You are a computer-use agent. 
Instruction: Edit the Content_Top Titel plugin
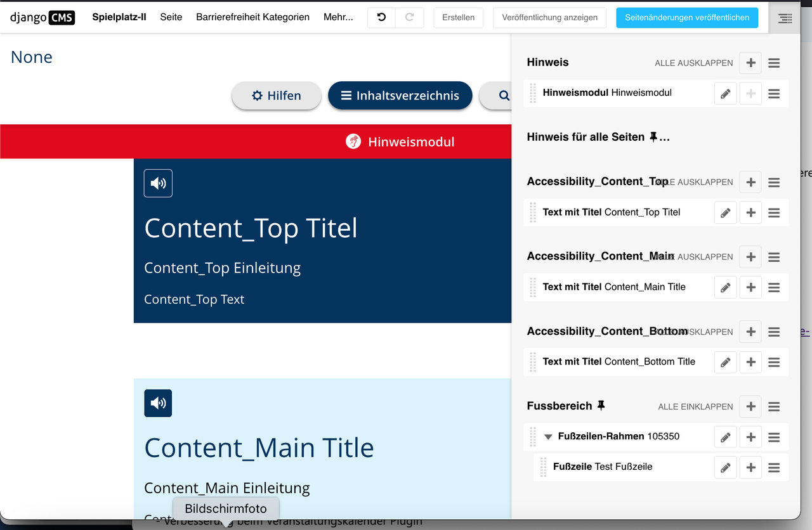click(x=725, y=212)
